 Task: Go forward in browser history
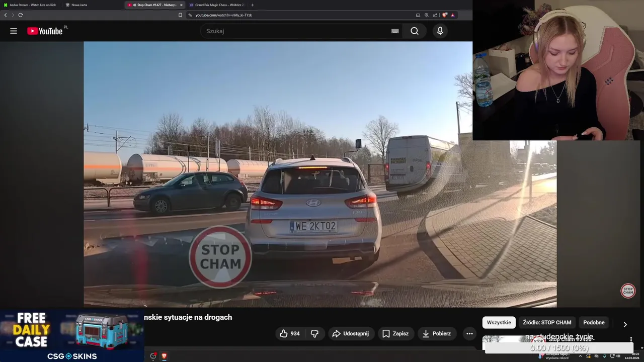pos(13,15)
